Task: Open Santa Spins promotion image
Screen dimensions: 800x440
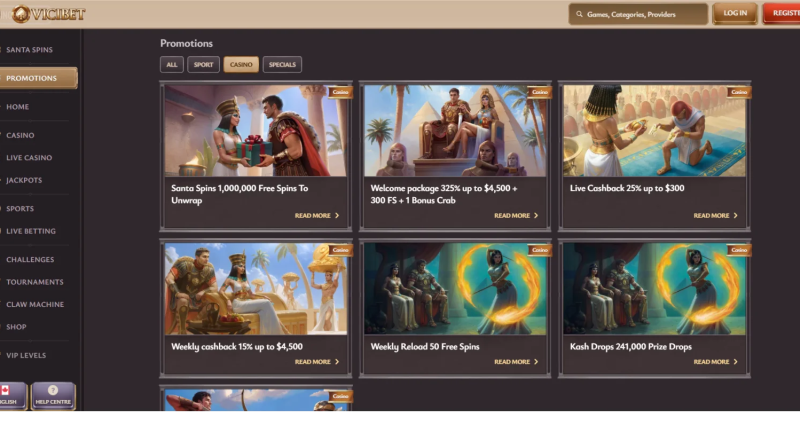Action: [x=256, y=131]
